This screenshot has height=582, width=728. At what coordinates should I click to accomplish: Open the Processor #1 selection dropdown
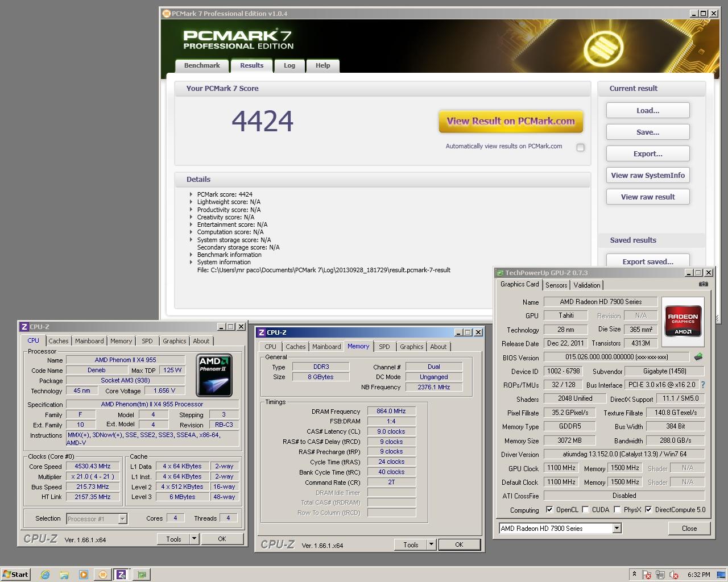click(122, 518)
